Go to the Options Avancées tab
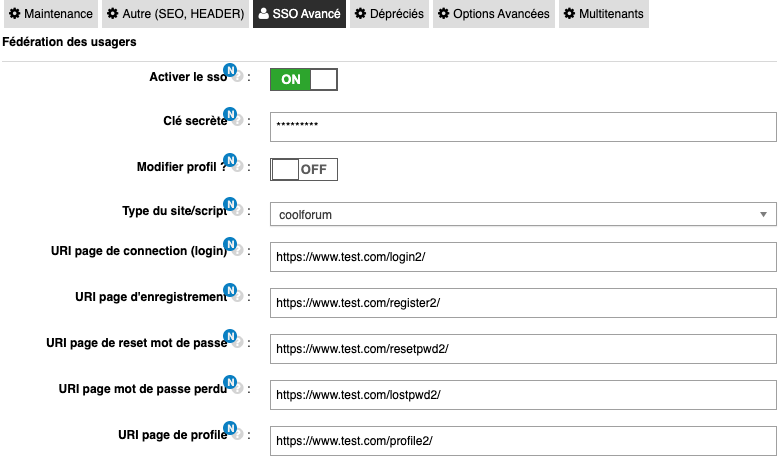 [494, 14]
